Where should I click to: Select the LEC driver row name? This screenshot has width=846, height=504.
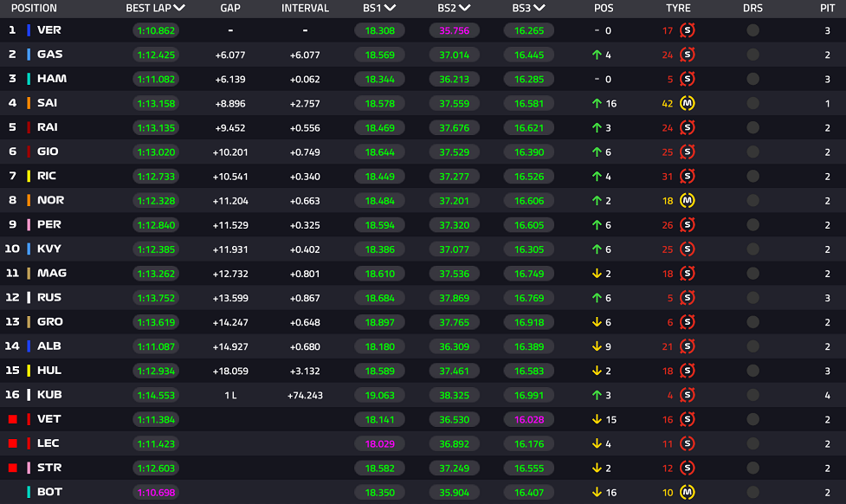point(48,443)
